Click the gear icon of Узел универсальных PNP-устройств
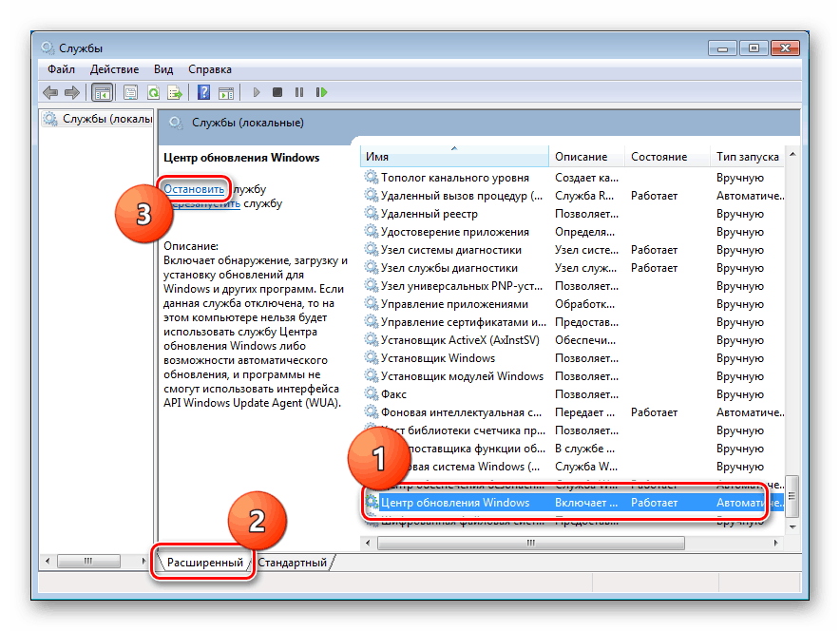This screenshot has height=631, width=840. coord(372,286)
